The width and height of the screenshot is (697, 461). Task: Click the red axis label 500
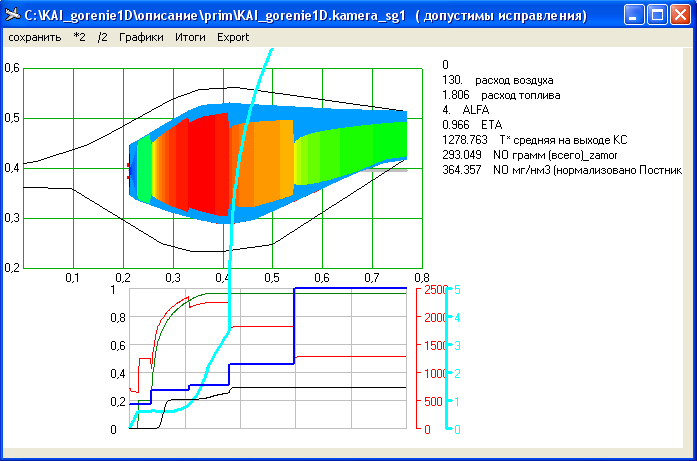tap(433, 402)
